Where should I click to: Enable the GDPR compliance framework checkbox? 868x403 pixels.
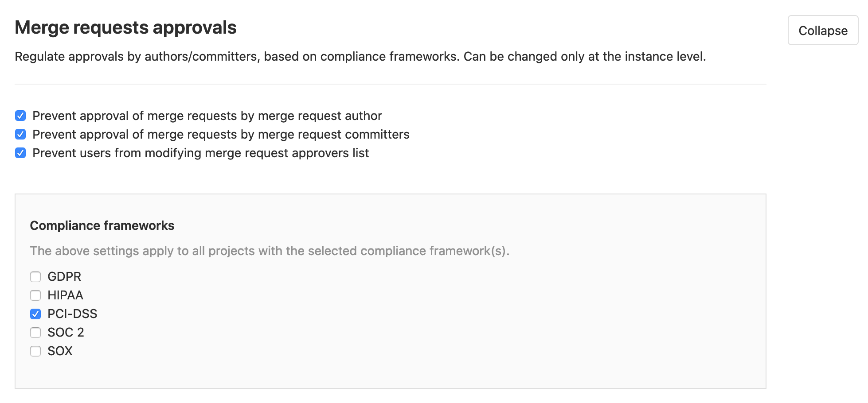[x=35, y=277]
